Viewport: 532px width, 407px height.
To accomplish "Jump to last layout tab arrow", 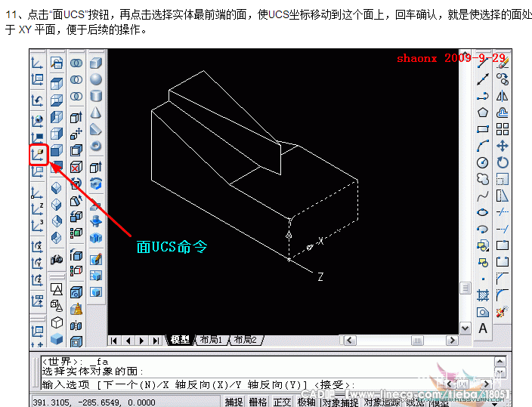I will click(156, 341).
